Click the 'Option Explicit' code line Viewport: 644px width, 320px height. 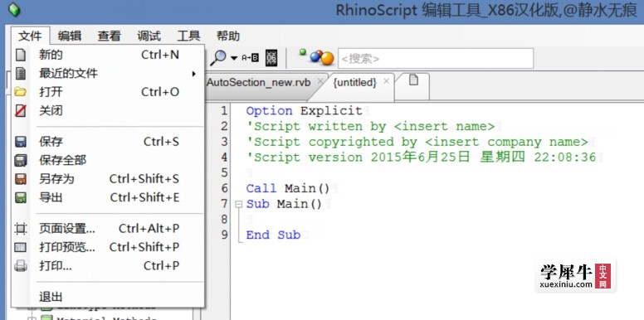tap(305, 111)
